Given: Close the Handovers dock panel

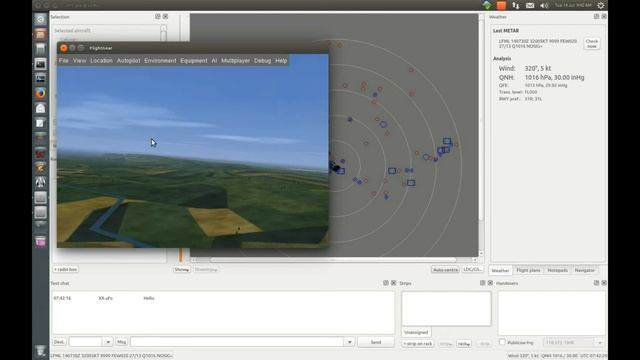Looking at the screenshot, I should coord(604,282).
